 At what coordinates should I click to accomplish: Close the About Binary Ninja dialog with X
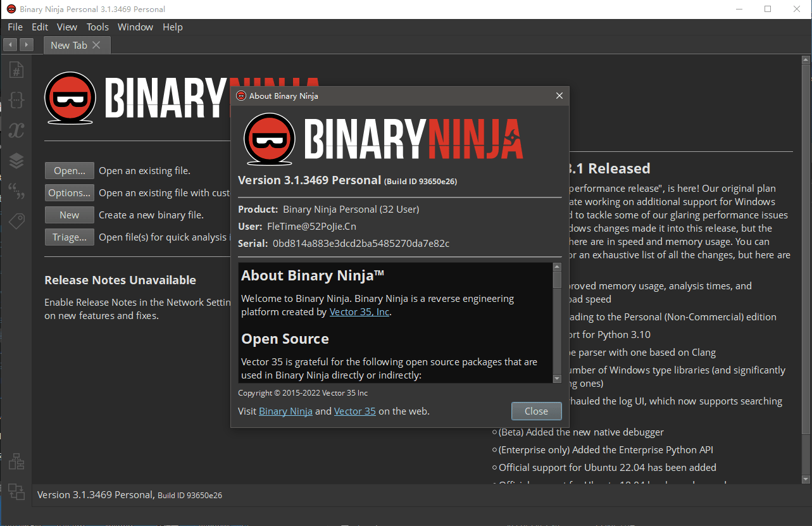[x=559, y=96]
